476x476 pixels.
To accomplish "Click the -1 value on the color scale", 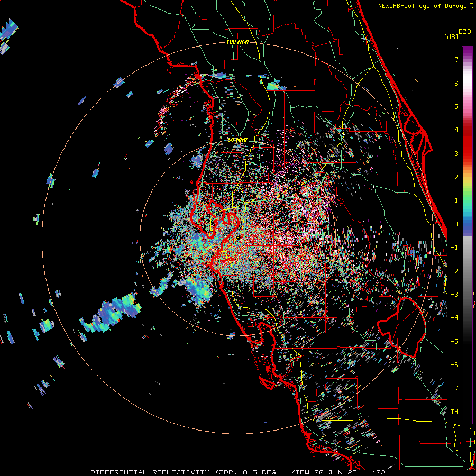I will (454, 248).
